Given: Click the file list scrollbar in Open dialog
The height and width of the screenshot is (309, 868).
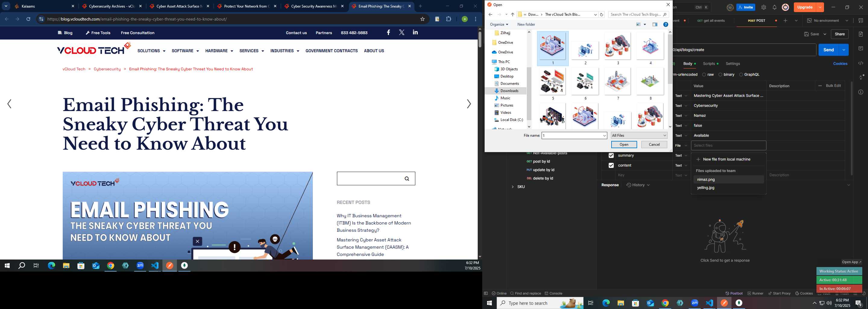Looking at the screenshot, I should 670,59.
